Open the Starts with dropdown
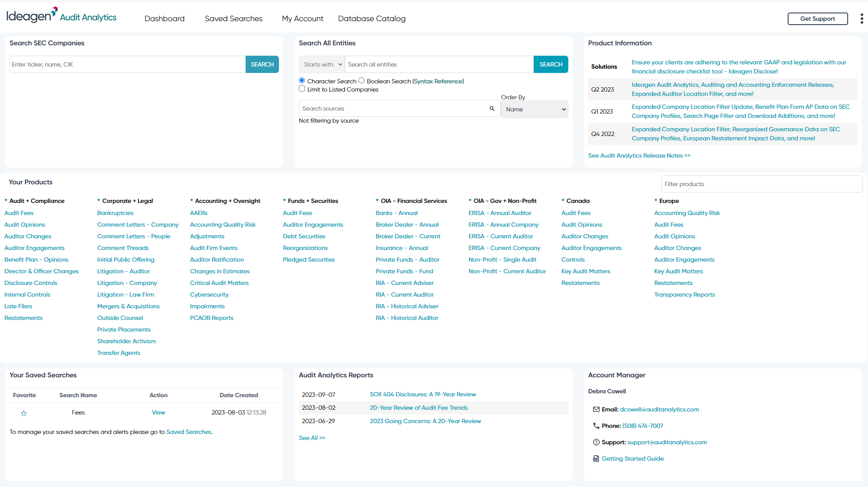868x487 pixels. (322, 64)
